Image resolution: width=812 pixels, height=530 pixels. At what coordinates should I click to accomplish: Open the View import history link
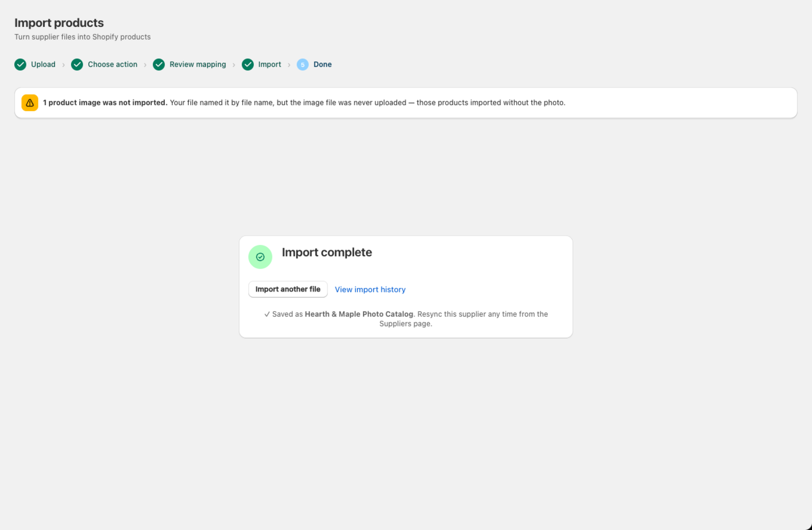370,289
